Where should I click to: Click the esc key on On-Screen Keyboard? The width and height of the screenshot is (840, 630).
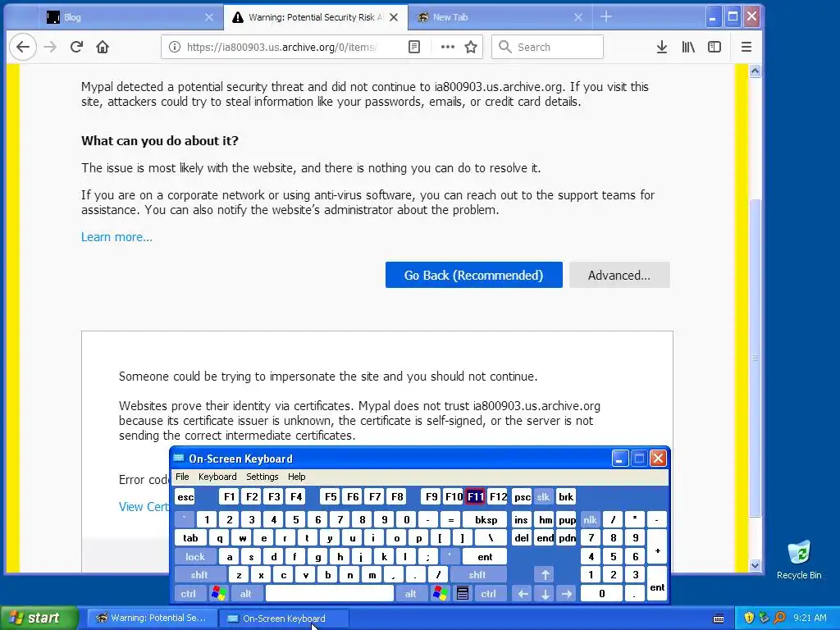point(185,496)
